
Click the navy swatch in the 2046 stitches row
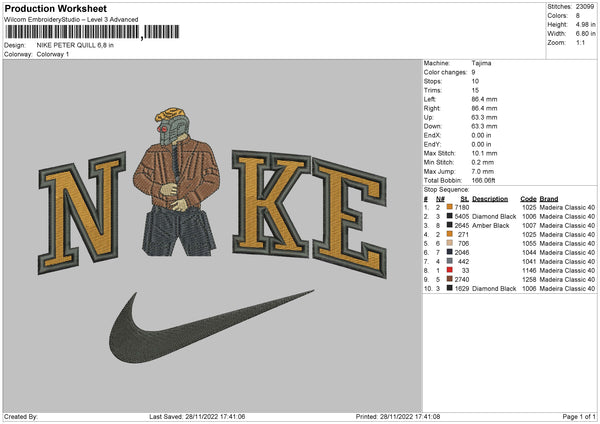tap(450, 252)
